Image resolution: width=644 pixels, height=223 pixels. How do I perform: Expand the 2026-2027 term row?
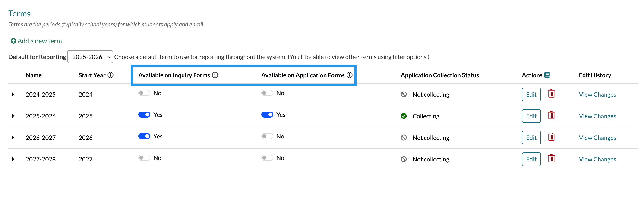[13, 138]
